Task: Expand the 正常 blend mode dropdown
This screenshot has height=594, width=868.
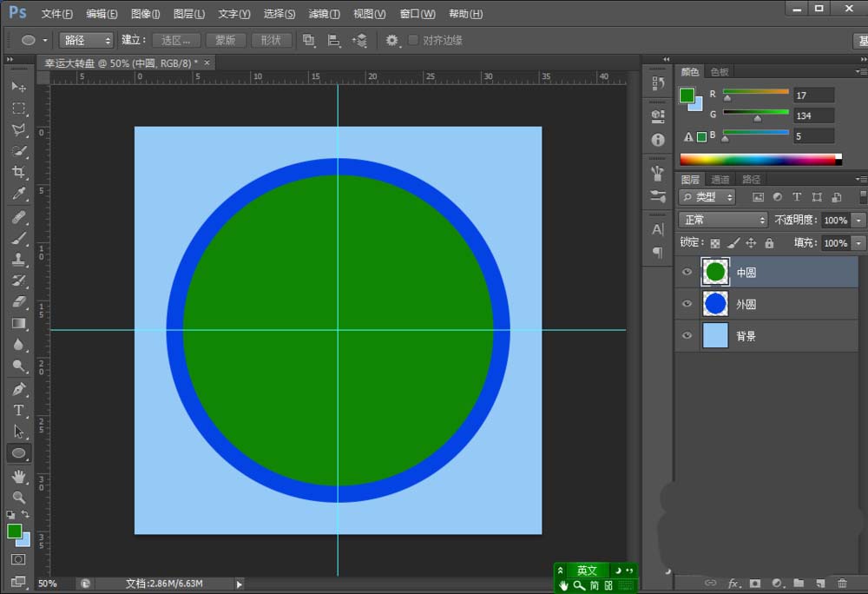Action: (723, 221)
